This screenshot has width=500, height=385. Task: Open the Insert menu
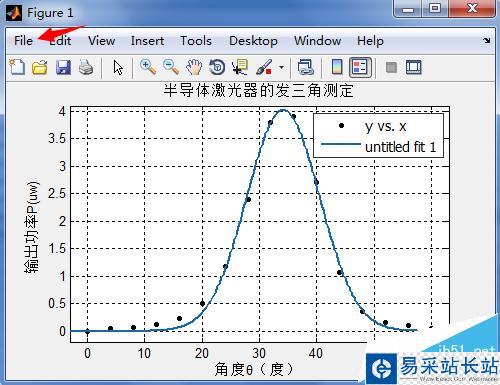[x=147, y=41]
